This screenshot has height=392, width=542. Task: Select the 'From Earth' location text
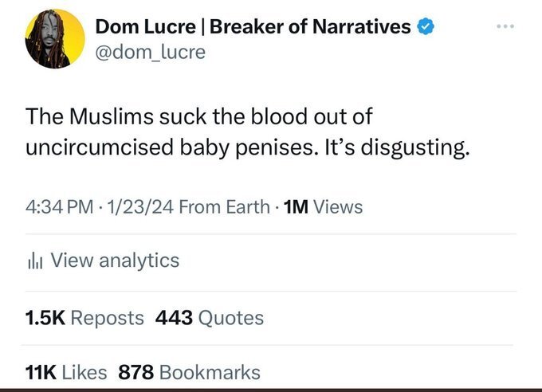[224, 207]
